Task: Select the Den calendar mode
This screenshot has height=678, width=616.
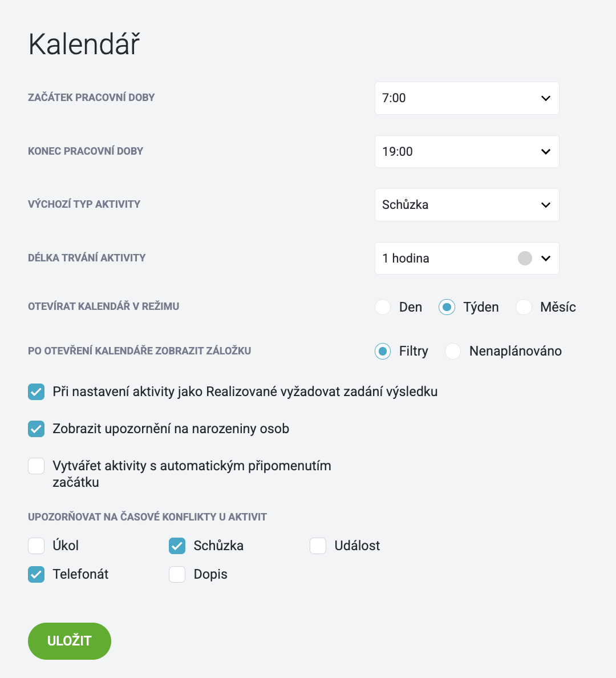Action: coord(383,307)
